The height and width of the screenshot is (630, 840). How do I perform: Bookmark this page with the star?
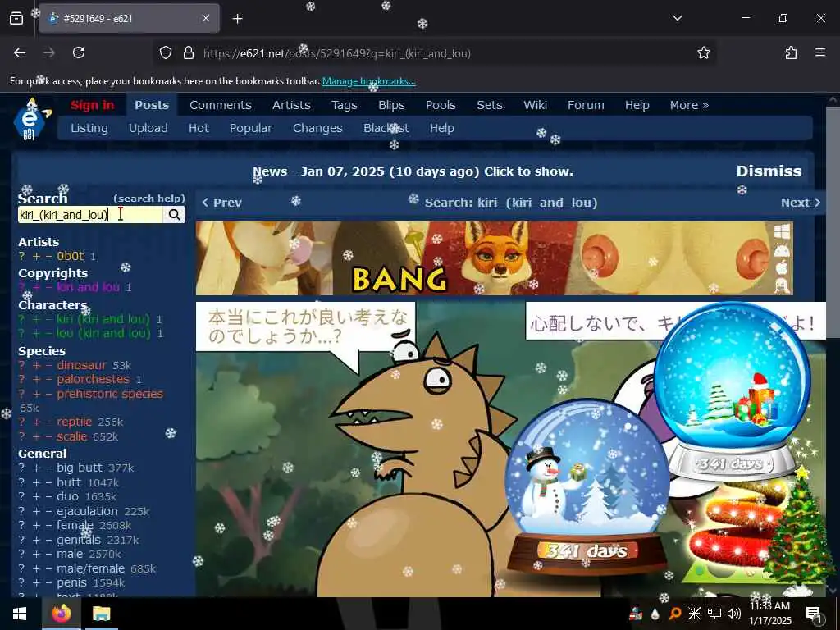(x=703, y=52)
